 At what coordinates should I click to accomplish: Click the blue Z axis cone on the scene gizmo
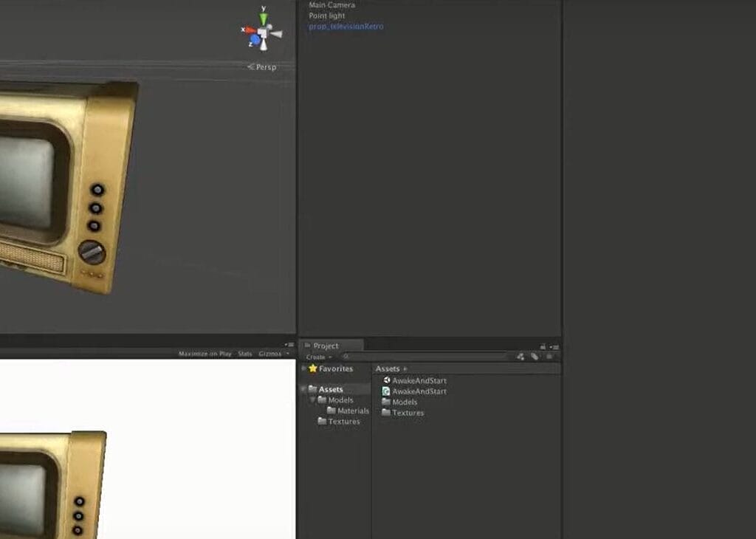pyautogui.click(x=255, y=40)
